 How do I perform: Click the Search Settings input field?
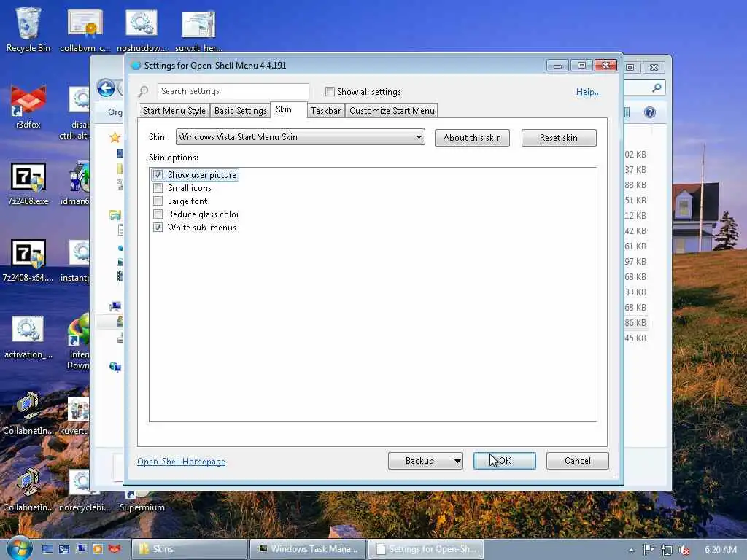click(x=233, y=91)
